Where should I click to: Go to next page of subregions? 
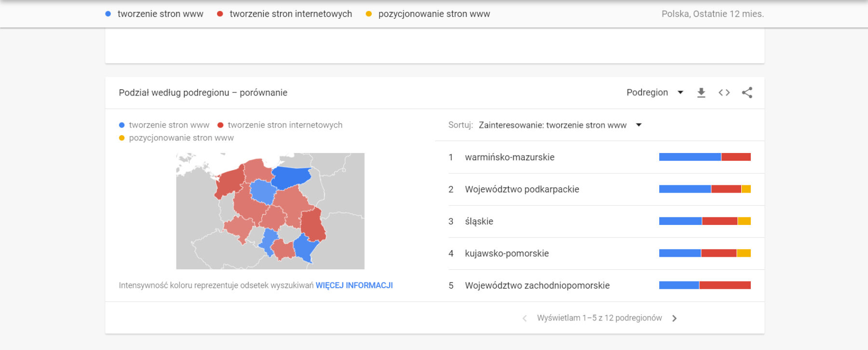[675, 318]
